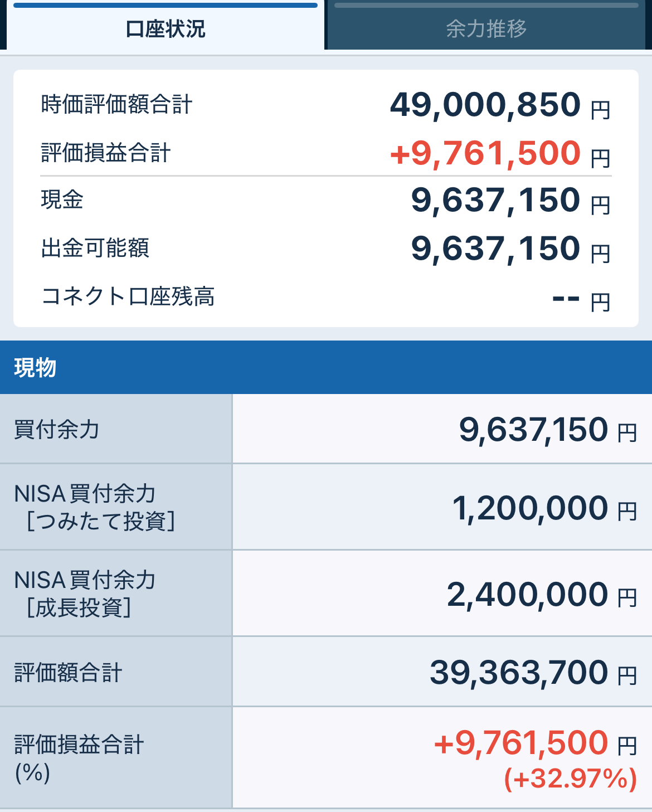The image size is (652, 812).
Task: Tap the 買付余力 label cell
Action: coord(57,429)
